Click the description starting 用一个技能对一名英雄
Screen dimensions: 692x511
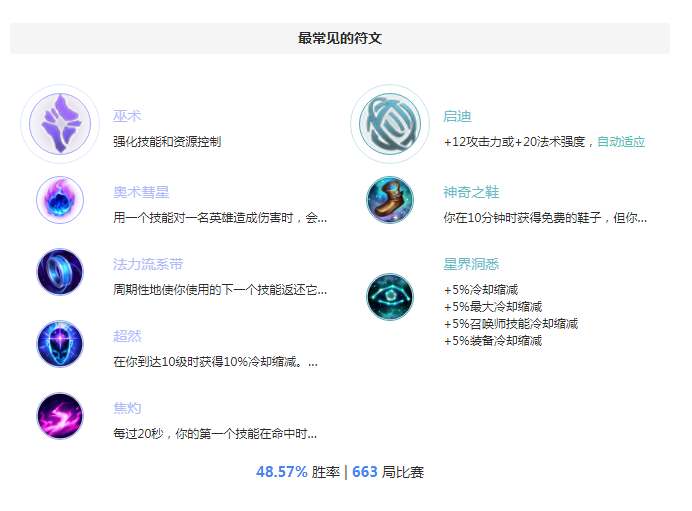(x=220, y=218)
